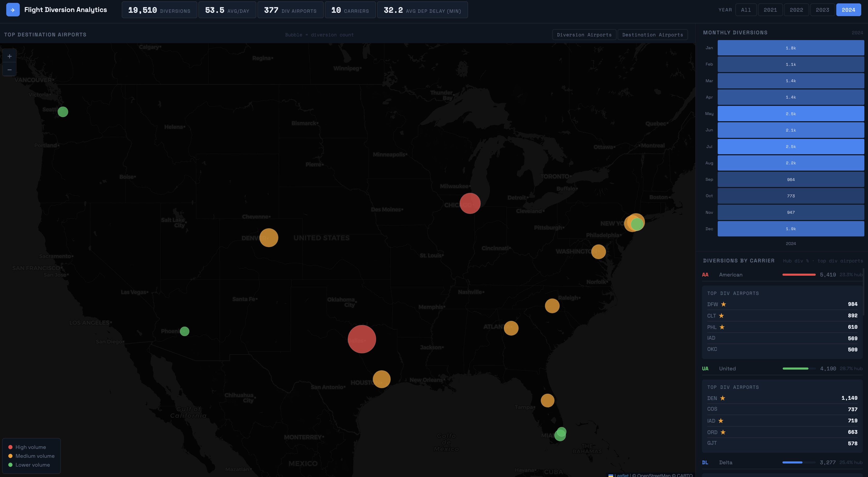Click the star next to DEN under United

tap(722, 398)
